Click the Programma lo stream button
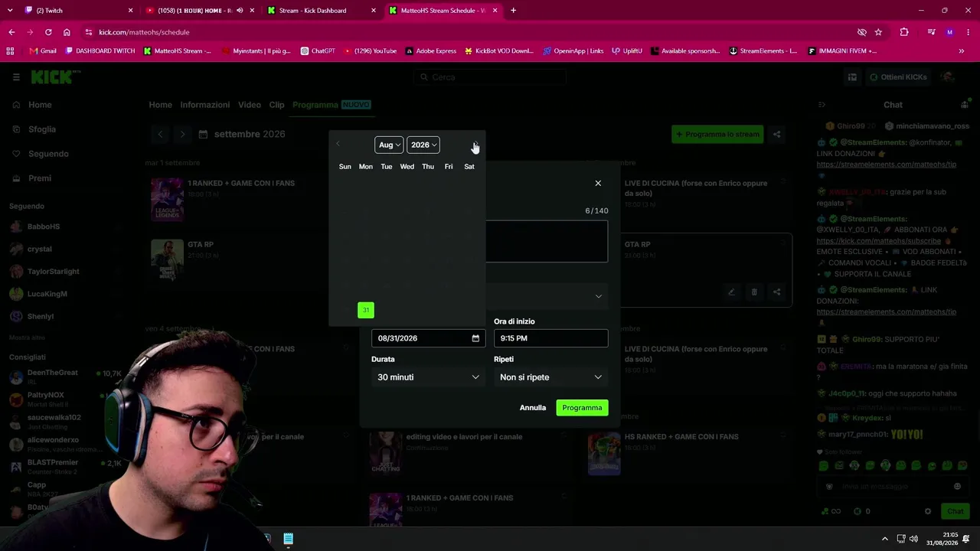 [x=717, y=135]
